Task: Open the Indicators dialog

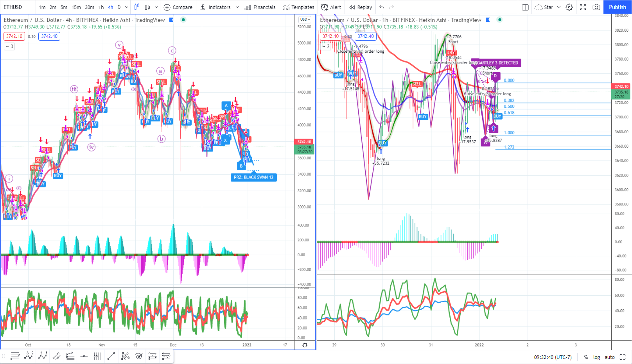Action: click(215, 7)
